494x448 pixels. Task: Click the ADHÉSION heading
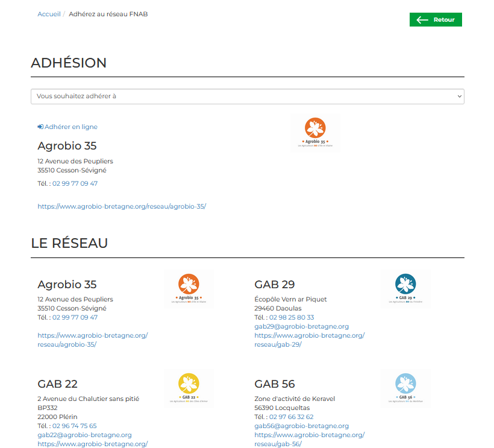pos(69,63)
